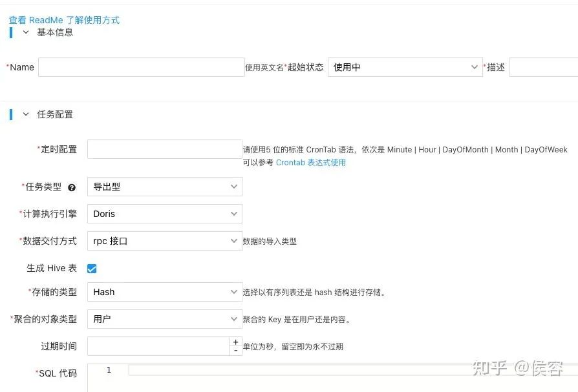Collapse the 任务配置 section chevron
The height and width of the screenshot is (392, 578).
(26, 114)
